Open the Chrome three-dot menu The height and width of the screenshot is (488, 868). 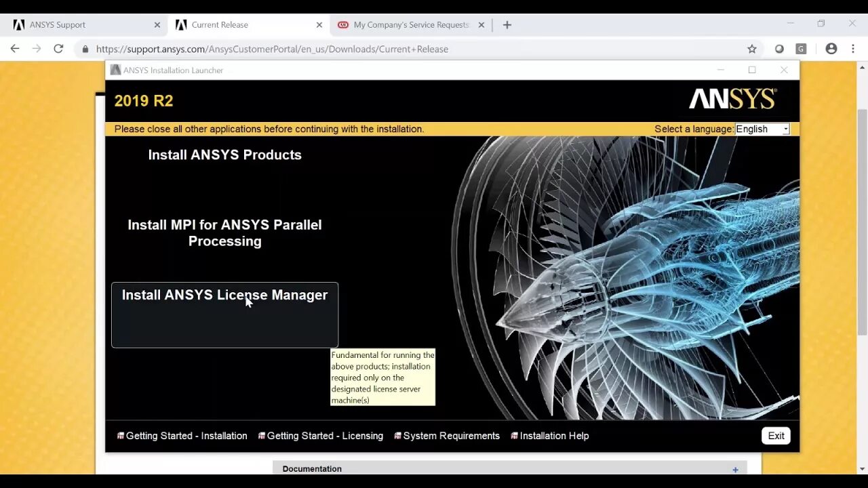852,49
